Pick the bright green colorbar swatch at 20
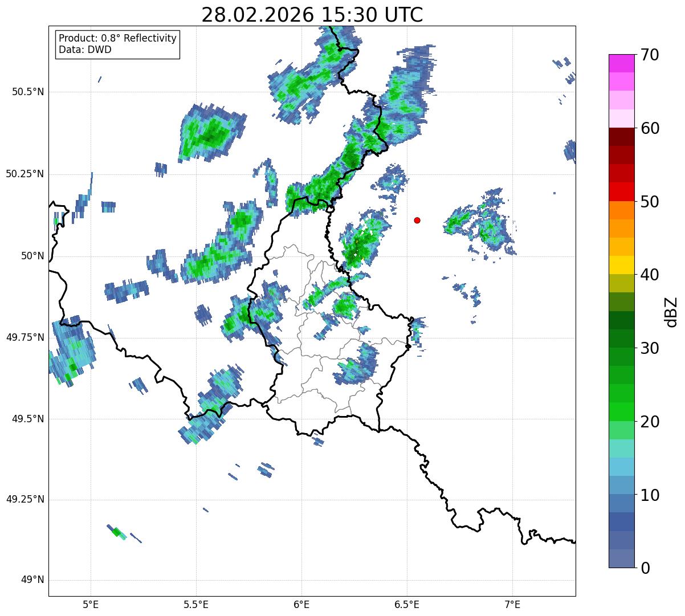The image size is (685, 616). (x=621, y=412)
